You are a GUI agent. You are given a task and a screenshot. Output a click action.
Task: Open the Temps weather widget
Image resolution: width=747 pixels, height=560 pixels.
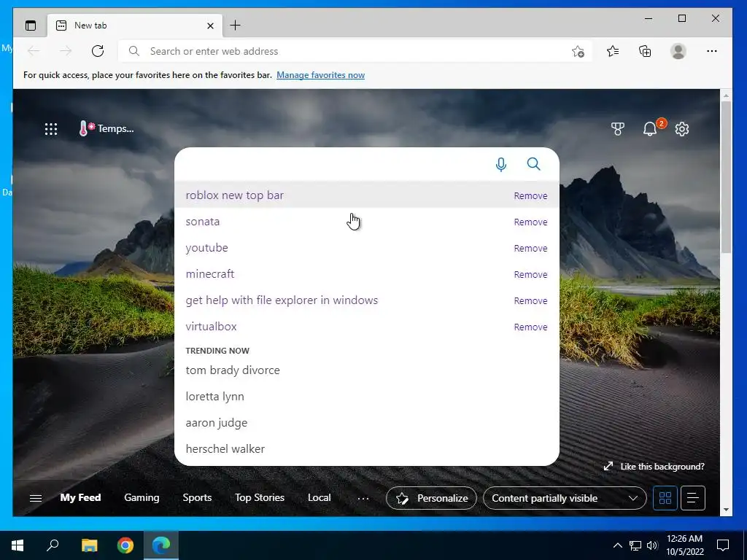pos(107,128)
